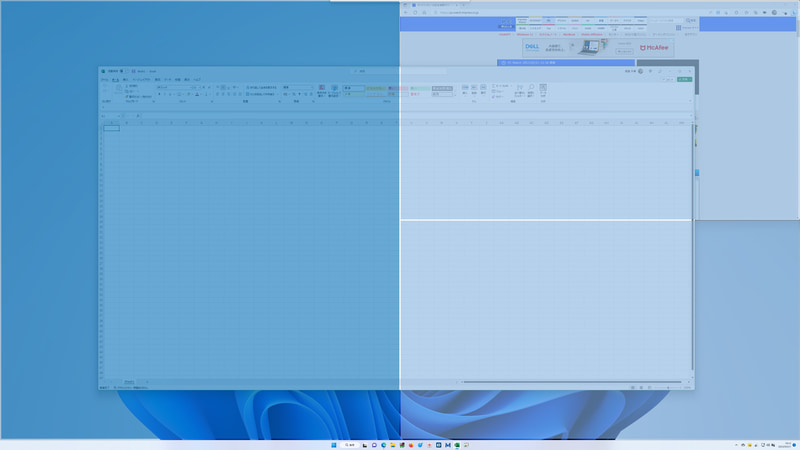Screen dimensions: 800x450
Task: Click the Format Painter brush in Excel
Action: tap(127, 96)
